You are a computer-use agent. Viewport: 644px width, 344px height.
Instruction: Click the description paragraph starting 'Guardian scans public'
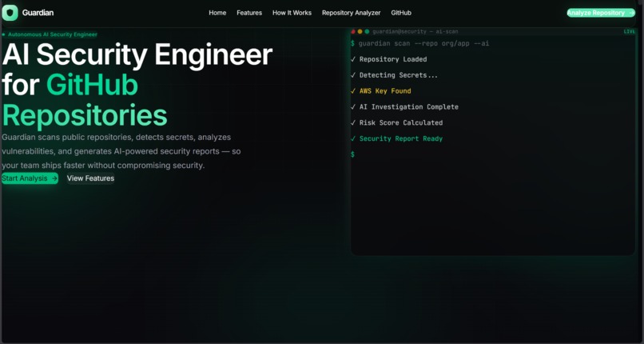(121, 151)
